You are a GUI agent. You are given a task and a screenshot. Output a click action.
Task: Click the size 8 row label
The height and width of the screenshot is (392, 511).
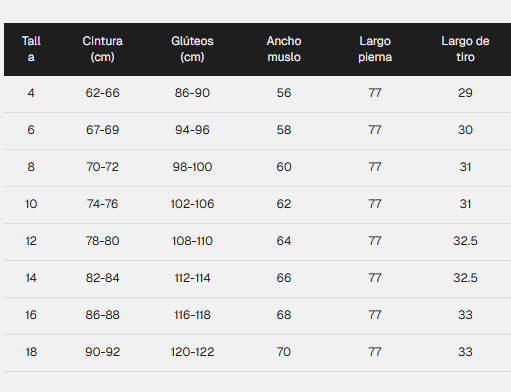tap(31, 167)
